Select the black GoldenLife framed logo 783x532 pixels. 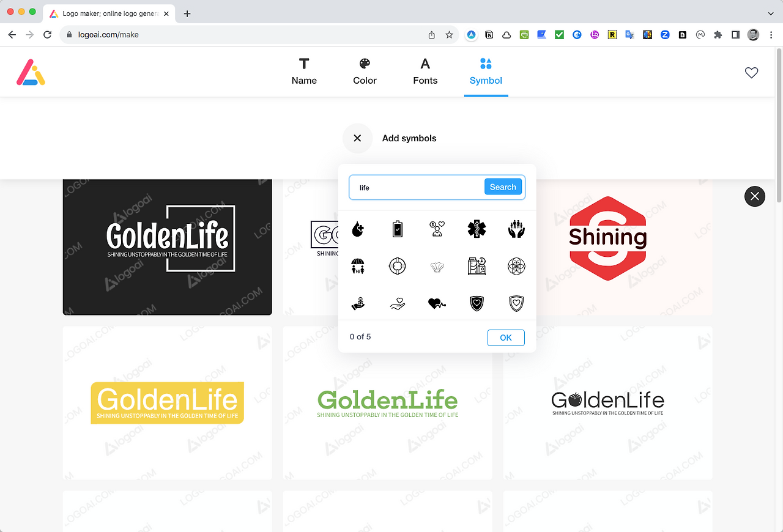[167, 247]
